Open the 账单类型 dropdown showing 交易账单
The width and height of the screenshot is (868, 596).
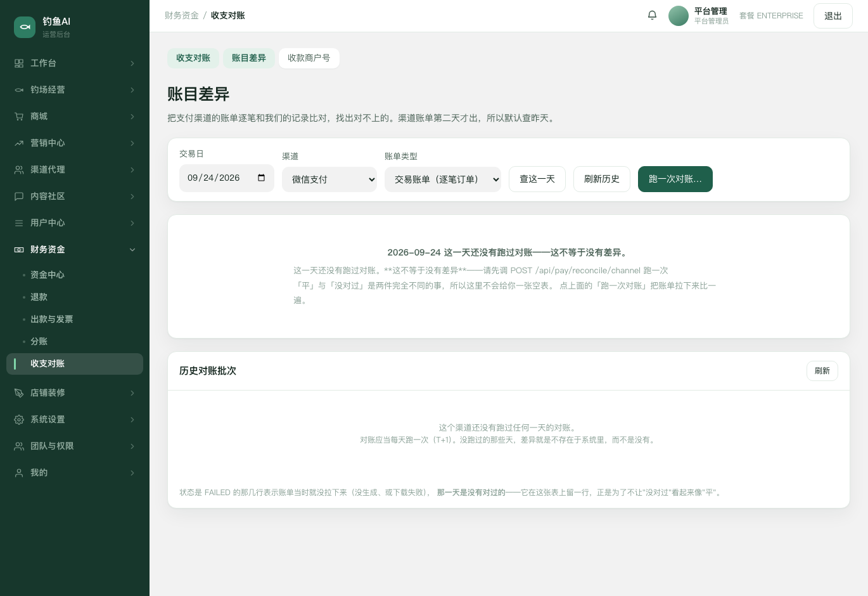(x=443, y=179)
